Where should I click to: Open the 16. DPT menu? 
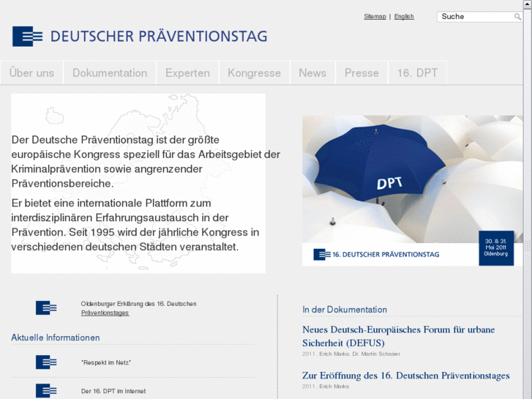pos(418,73)
